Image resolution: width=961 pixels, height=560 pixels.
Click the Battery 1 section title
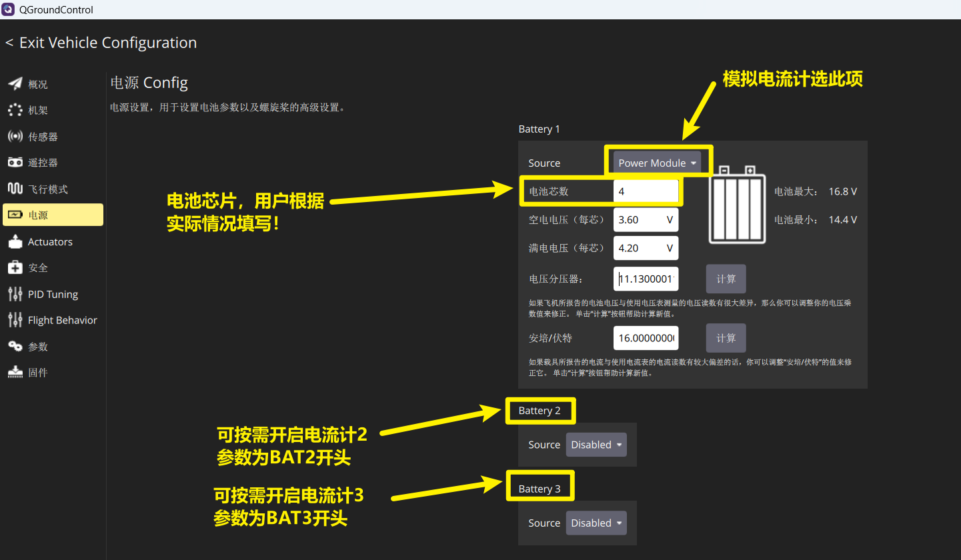tap(540, 129)
